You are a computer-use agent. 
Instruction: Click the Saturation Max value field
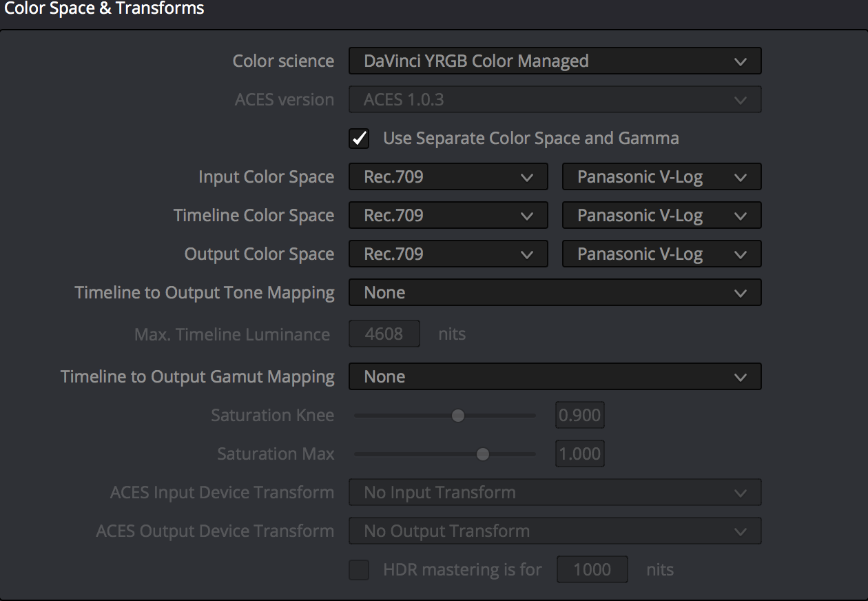pyautogui.click(x=580, y=454)
